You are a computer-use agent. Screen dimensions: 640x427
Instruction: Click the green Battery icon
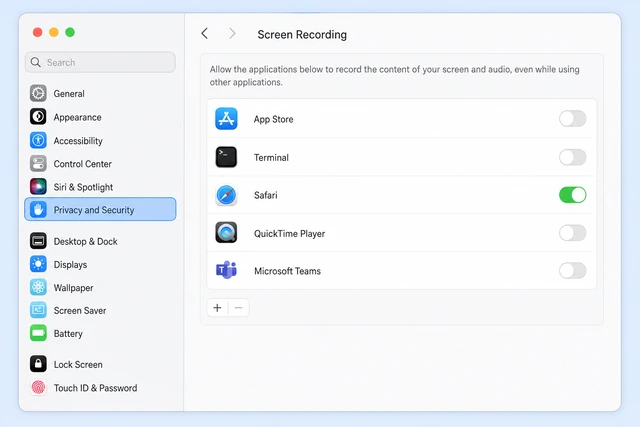pos(38,333)
